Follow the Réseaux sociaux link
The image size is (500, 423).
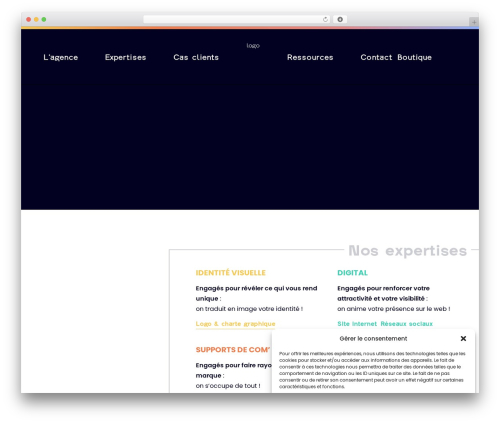pos(407,324)
